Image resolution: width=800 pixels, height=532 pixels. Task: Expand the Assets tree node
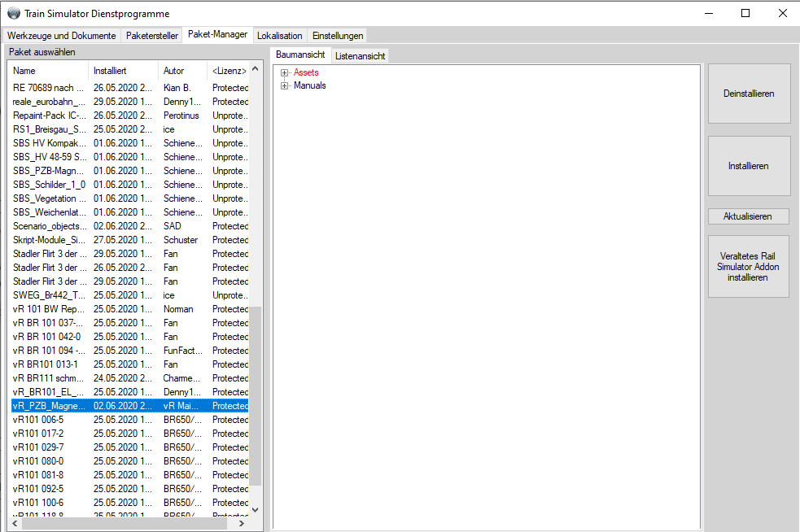(x=284, y=73)
